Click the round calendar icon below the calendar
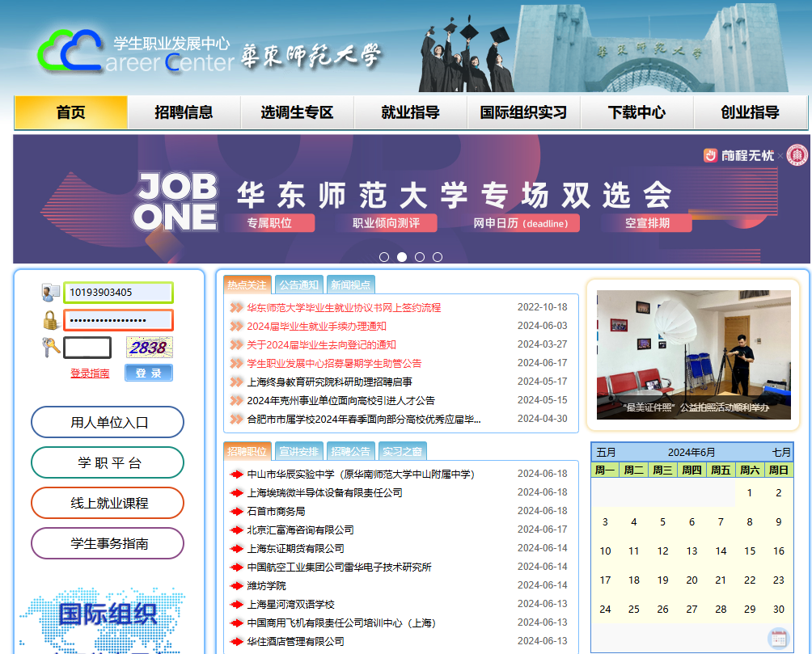The image size is (812, 654). [x=777, y=637]
